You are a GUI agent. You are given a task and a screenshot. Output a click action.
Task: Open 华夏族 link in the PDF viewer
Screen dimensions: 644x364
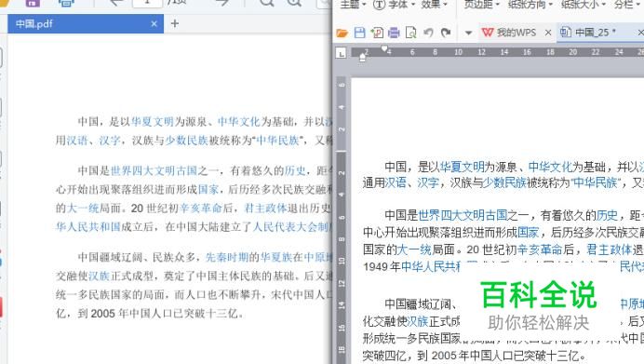pos(276,257)
